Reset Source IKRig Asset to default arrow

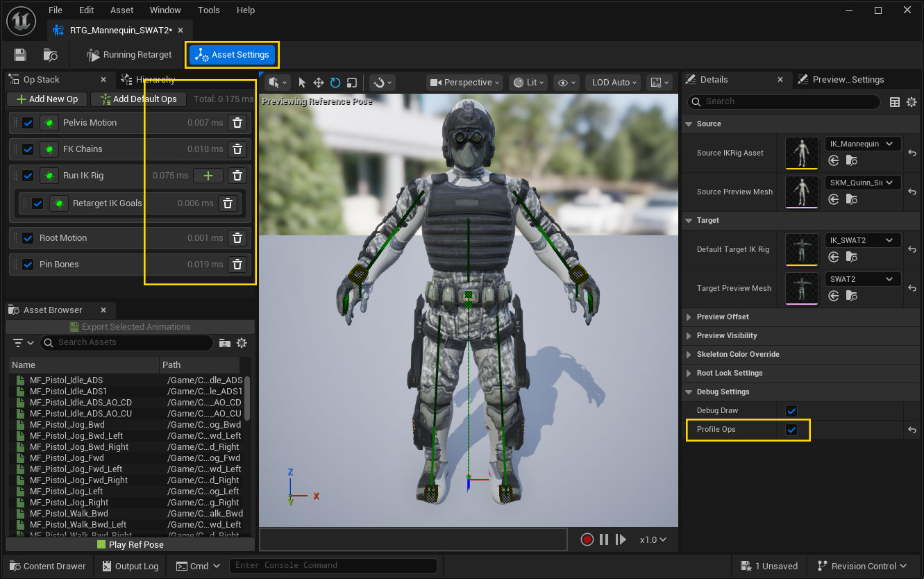[x=912, y=153]
